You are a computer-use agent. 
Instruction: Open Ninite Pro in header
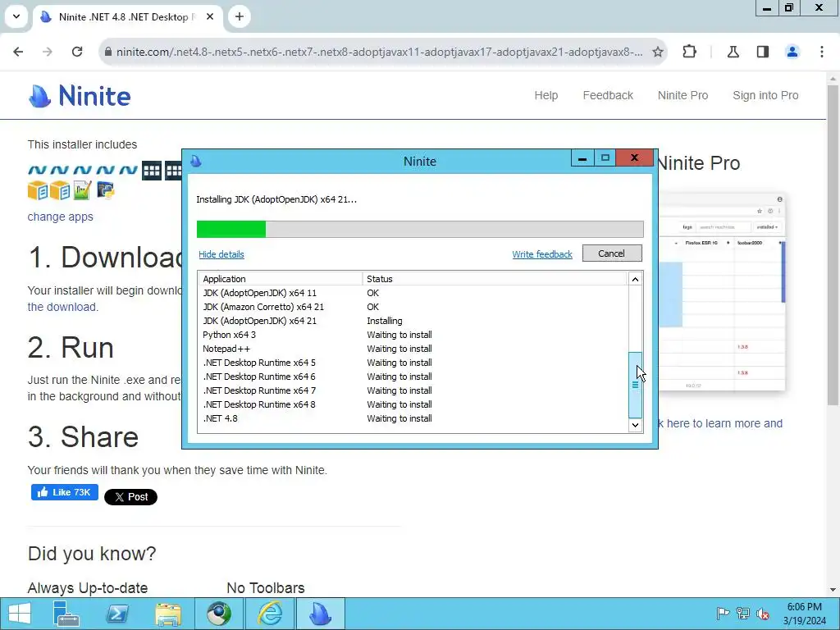pos(682,95)
